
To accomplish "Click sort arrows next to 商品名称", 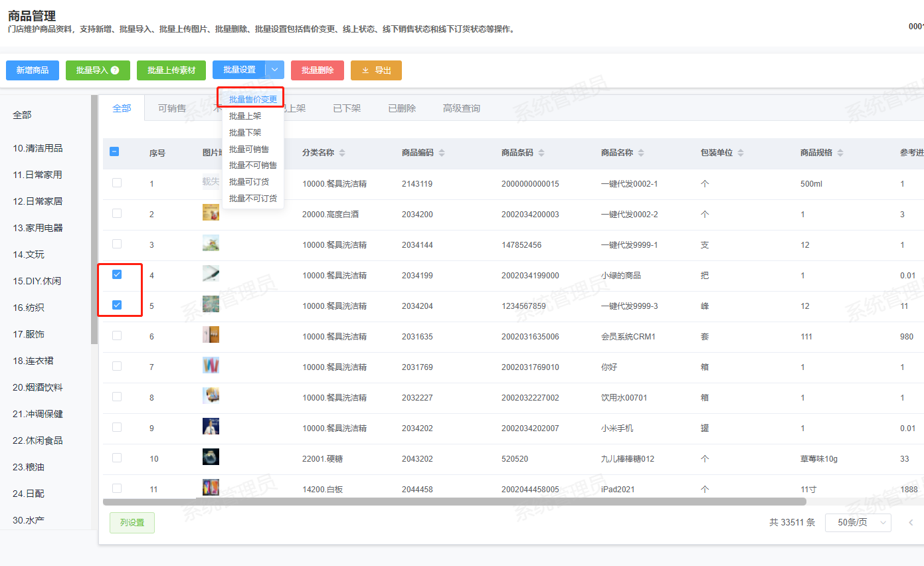I will point(641,153).
